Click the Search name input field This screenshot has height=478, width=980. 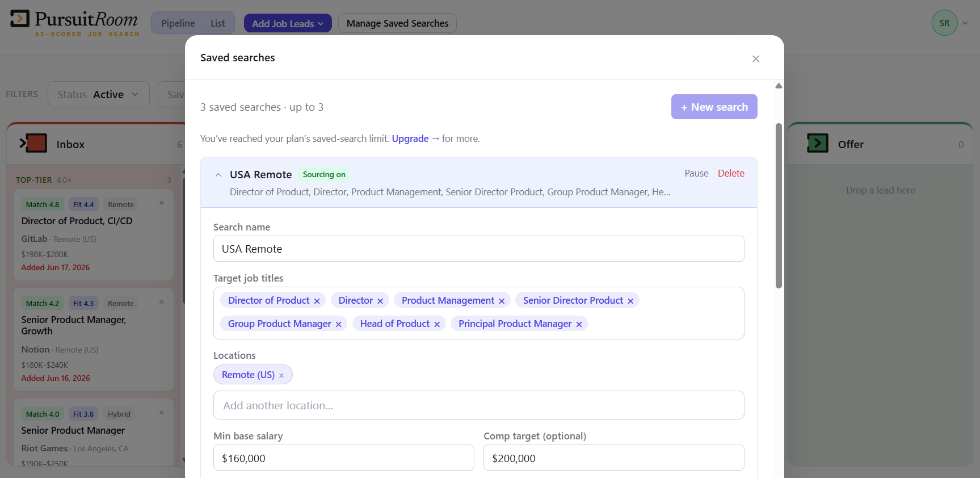479,249
